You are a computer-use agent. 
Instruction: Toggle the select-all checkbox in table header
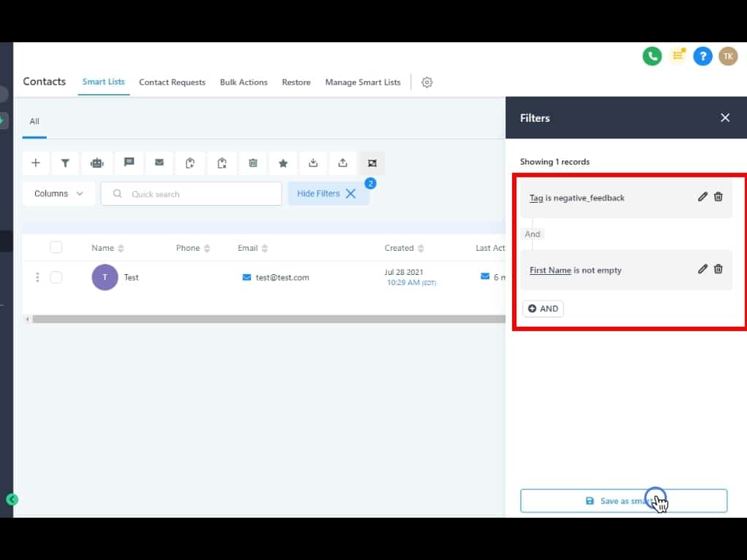56,248
